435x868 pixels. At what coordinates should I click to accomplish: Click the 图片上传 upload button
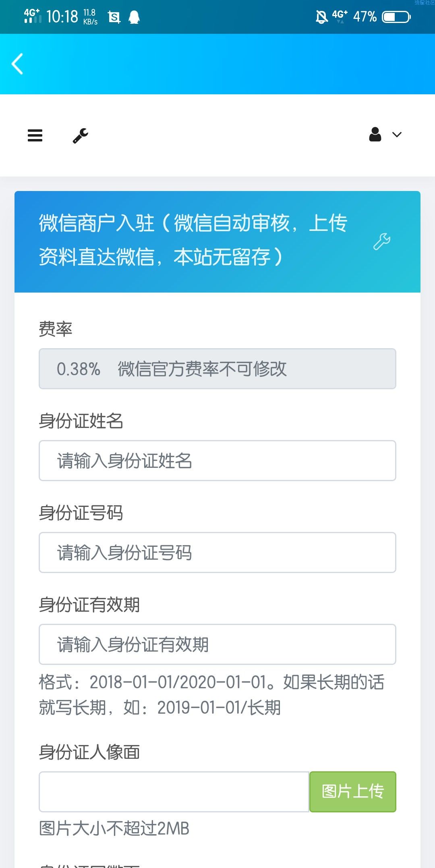[x=353, y=791]
